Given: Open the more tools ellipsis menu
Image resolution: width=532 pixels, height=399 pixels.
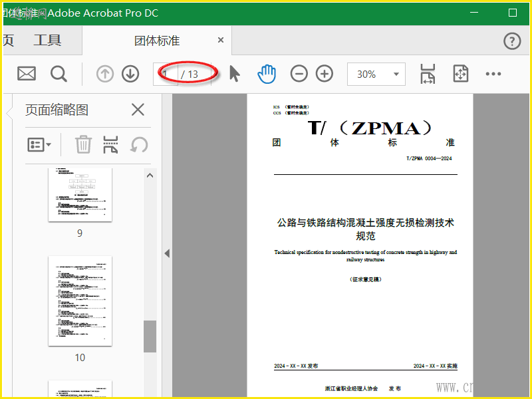Looking at the screenshot, I should click(x=493, y=74).
